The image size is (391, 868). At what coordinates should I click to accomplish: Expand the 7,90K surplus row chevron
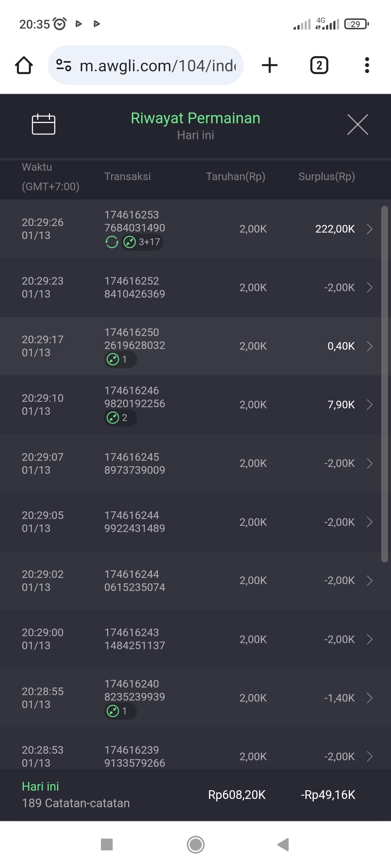point(370,405)
